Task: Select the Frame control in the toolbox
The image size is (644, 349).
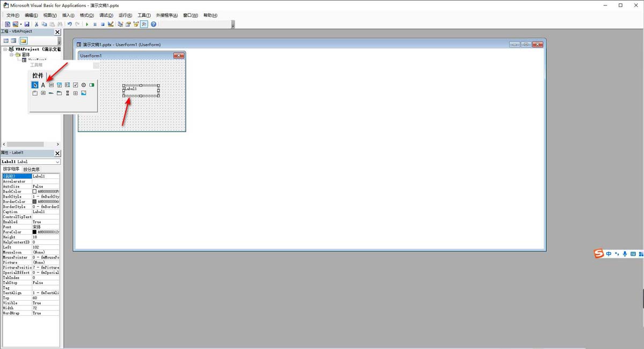Action: point(35,93)
